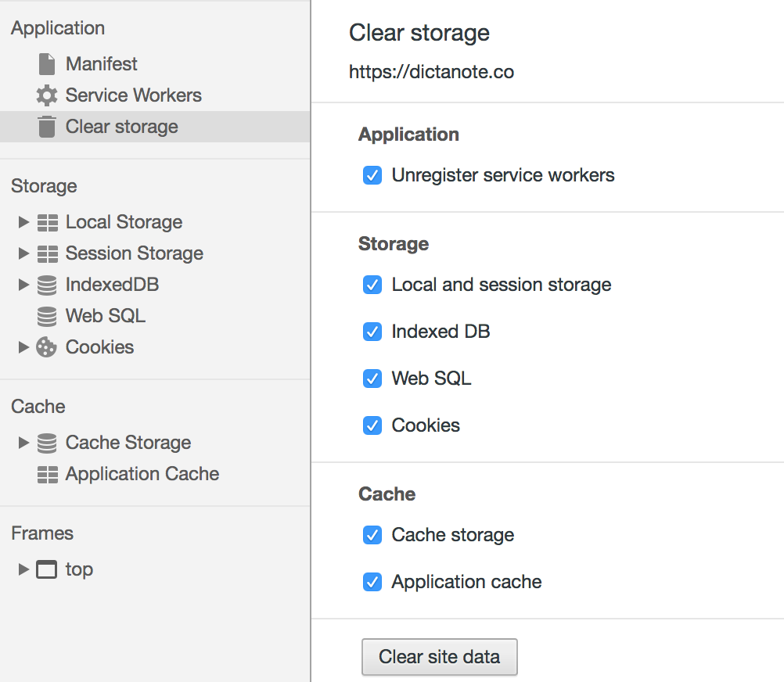Click the Local Storage grid icon
Viewport: 784px width, 682px height.
[48, 222]
